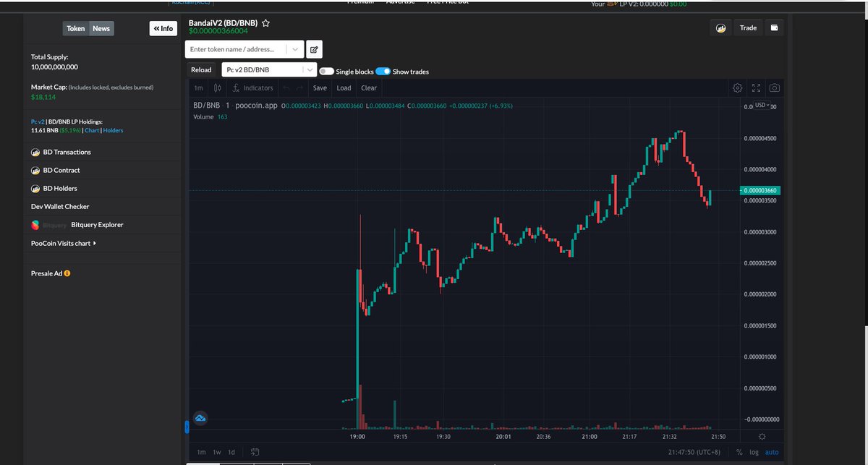
Task: Take a chart snapshot with camera icon
Action: 775,88
